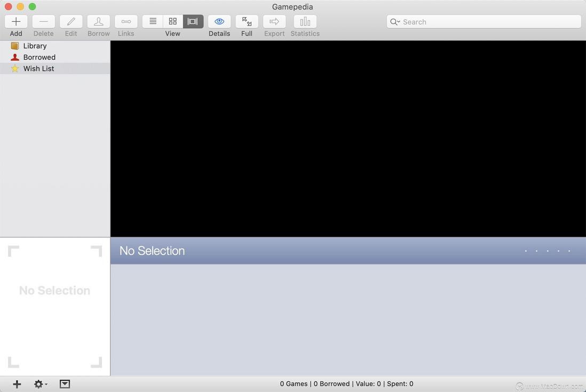
Task: Click the Edit pencil toolbar button
Action: click(x=71, y=22)
